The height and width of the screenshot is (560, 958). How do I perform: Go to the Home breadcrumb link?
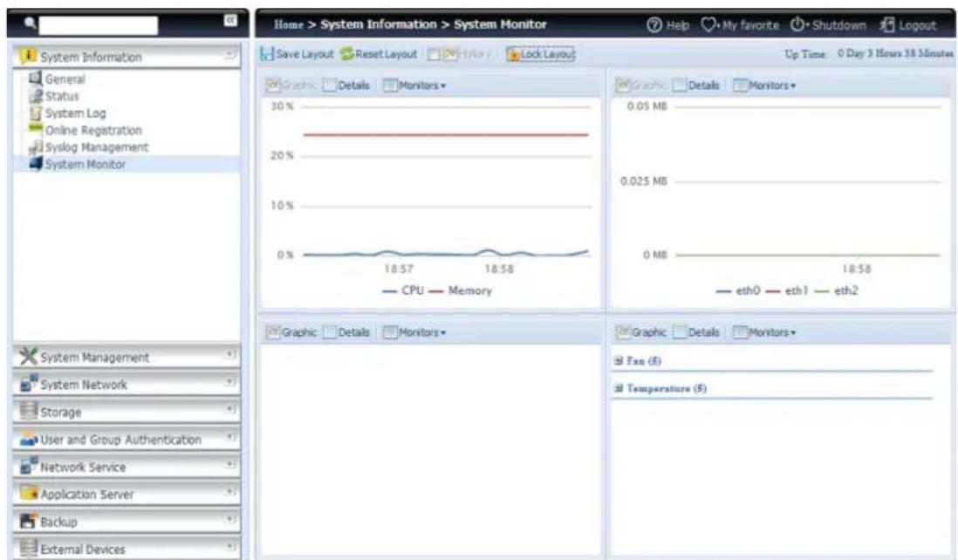tap(289, 25)
